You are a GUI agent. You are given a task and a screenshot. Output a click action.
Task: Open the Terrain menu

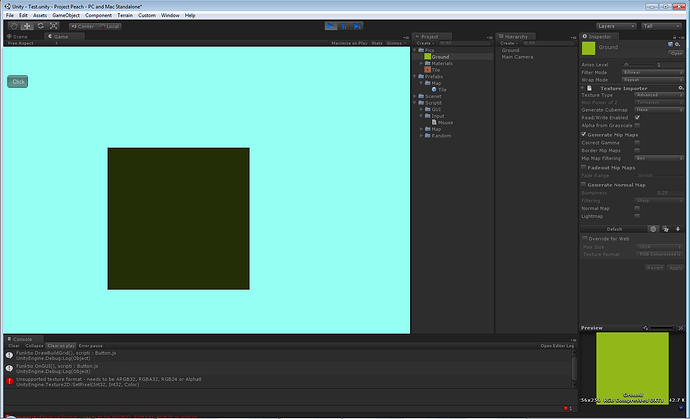(x=125, y=15)
